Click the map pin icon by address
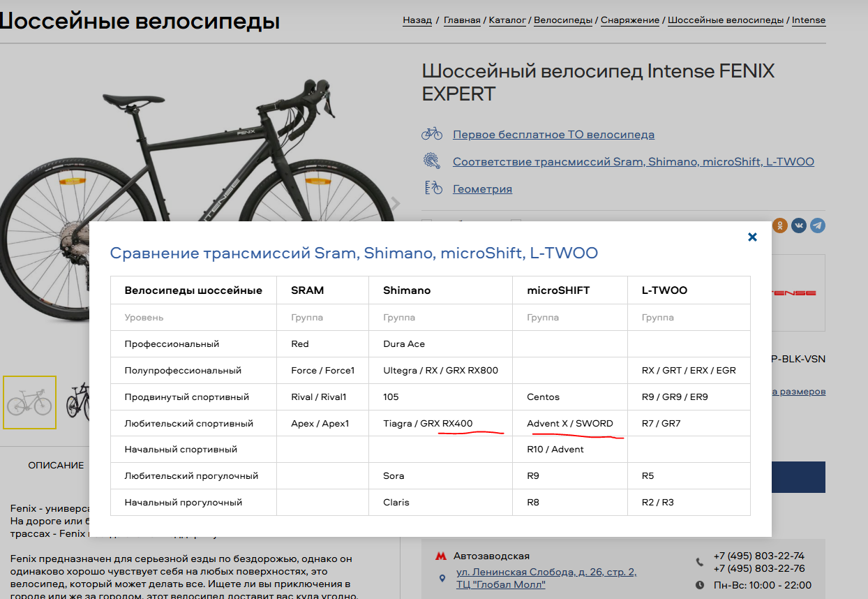This screenshot has width=868, height=599. (441, 578)
